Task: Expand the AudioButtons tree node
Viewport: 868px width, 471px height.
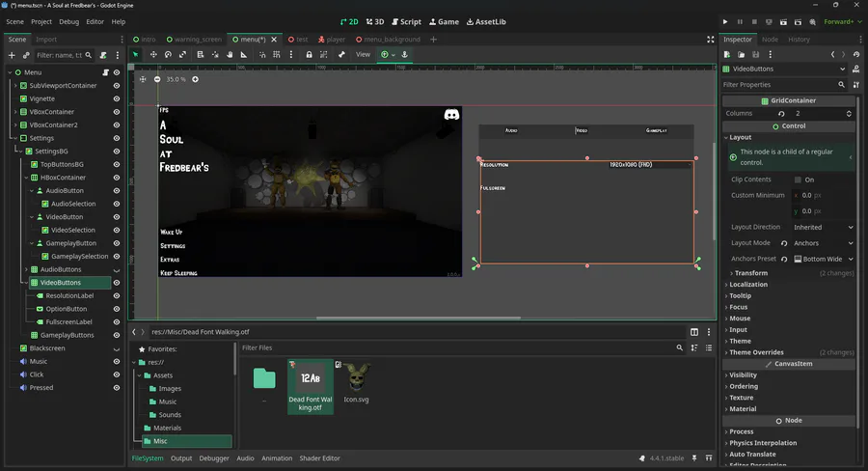Action: (x=26, y=270)
